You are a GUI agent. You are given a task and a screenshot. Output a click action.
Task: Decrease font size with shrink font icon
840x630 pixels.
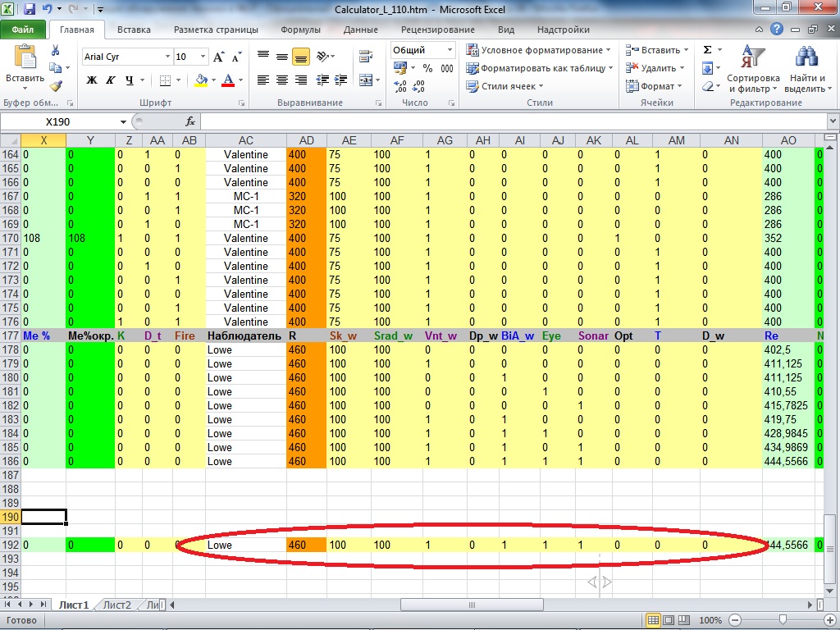click(x=236, y=57)
